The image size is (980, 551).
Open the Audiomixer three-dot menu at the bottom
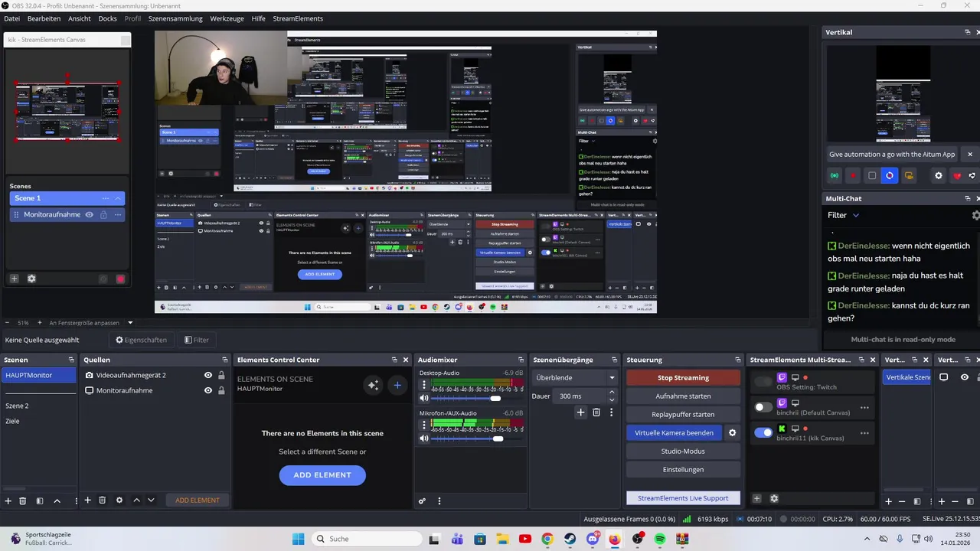coord(439,501)
